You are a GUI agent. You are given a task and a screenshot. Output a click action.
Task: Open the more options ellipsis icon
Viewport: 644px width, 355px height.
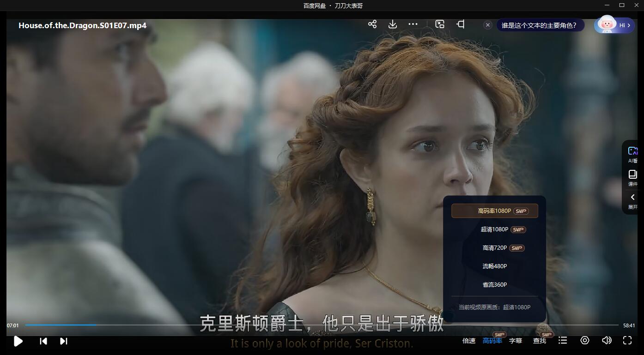tap(413, 24)
